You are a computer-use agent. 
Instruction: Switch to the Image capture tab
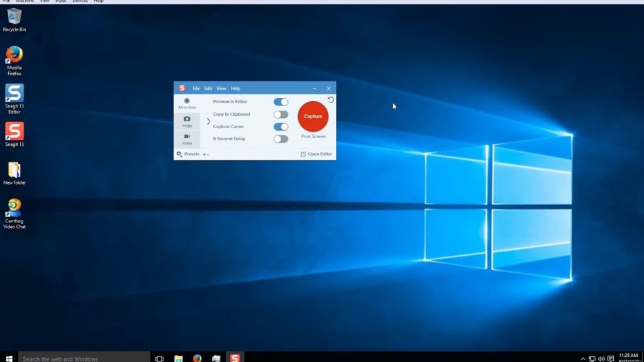tap(187, 121)
